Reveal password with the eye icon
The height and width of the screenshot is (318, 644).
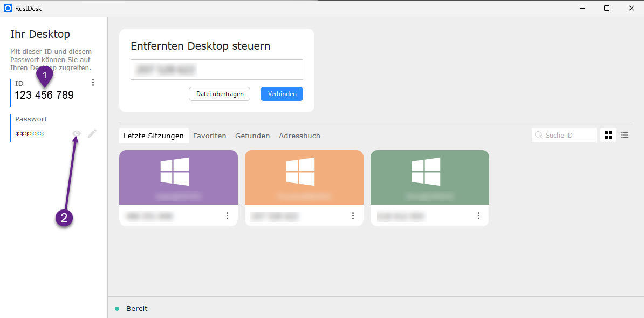tap(77, 133)
